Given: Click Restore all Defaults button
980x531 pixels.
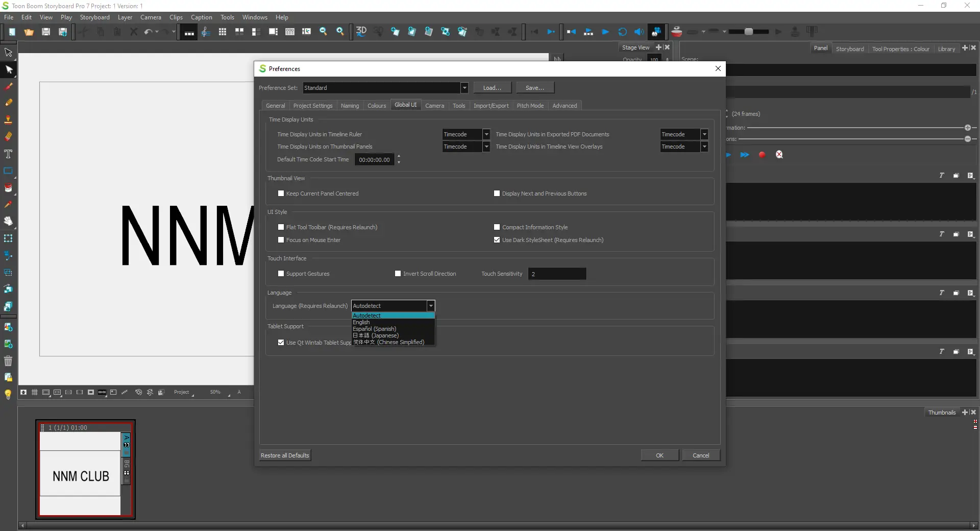Looking at the screenshot, I should (x=285, y=455).
